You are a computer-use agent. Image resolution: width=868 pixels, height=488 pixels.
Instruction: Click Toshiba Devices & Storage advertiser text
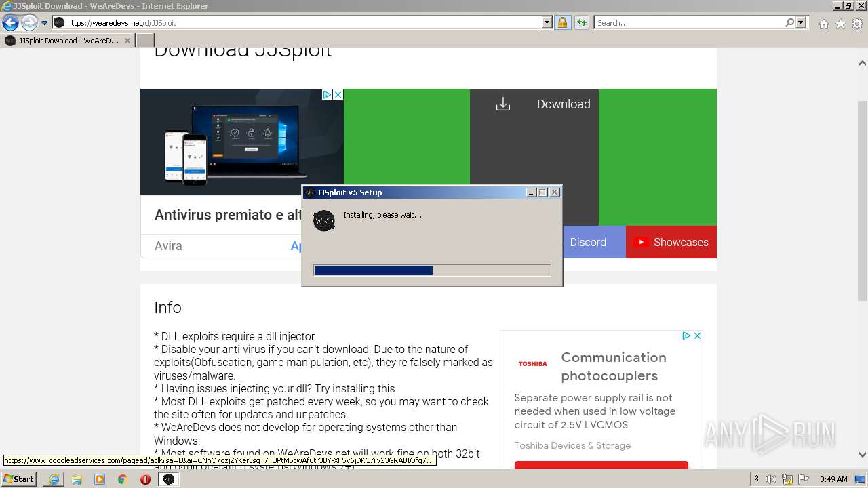click(572, 445)
